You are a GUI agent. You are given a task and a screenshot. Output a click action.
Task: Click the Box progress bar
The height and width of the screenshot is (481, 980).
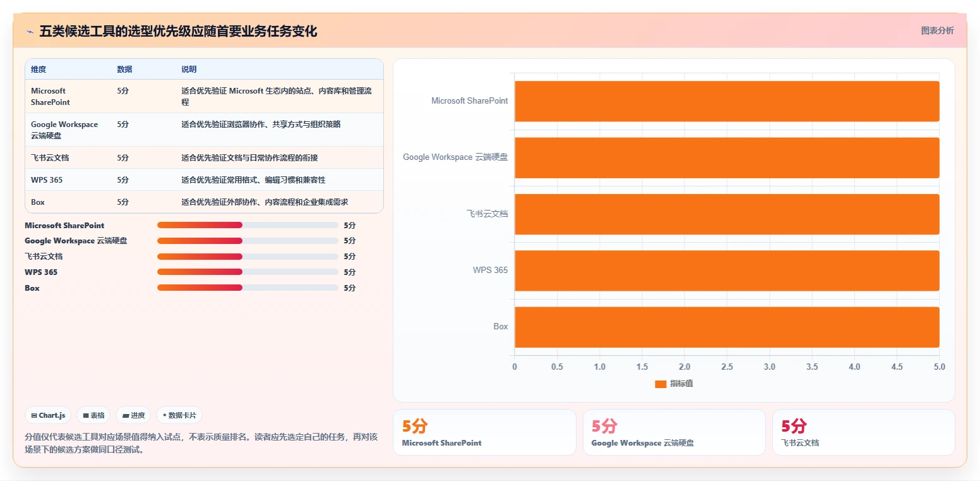click(248, 288)
